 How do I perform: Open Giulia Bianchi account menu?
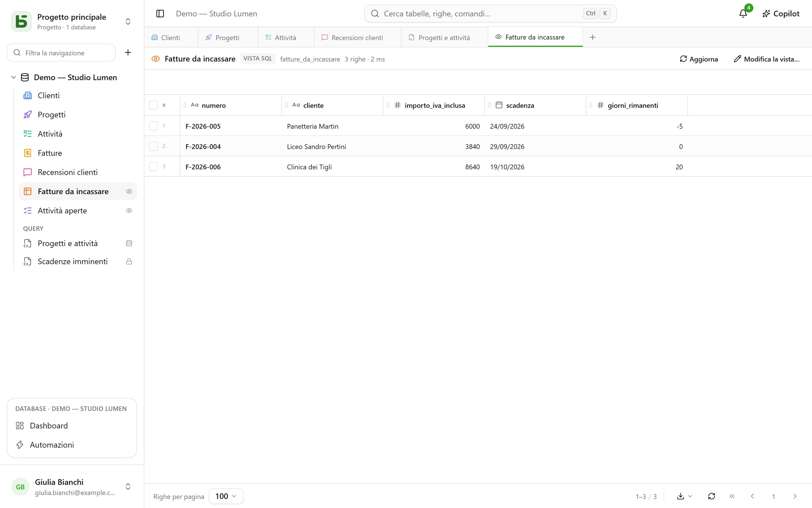72,487
